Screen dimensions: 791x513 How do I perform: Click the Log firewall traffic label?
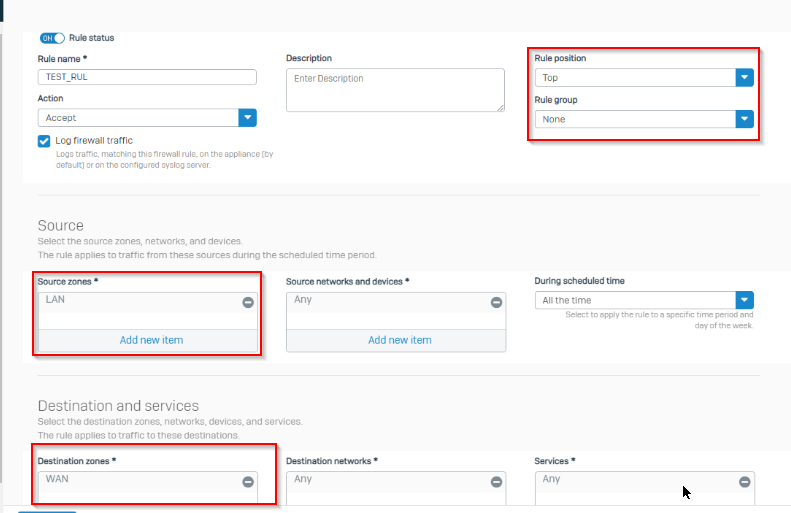pyautogui.click(x=94, y=141)
